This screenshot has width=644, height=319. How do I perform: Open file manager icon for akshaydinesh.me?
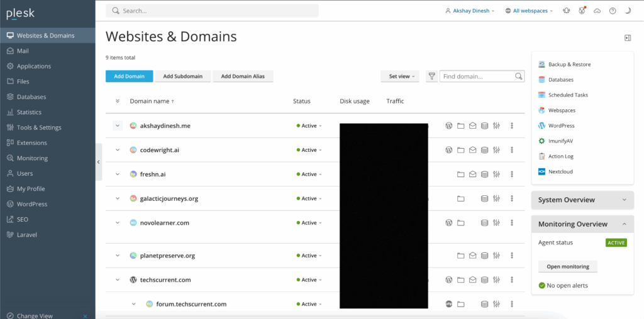tap(461, 126)
